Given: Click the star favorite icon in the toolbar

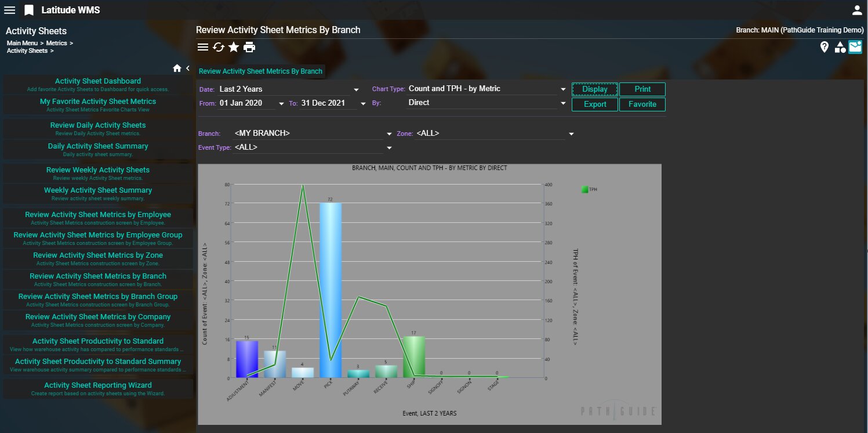Looking at the screenshot, I should (x=234, y=47).
